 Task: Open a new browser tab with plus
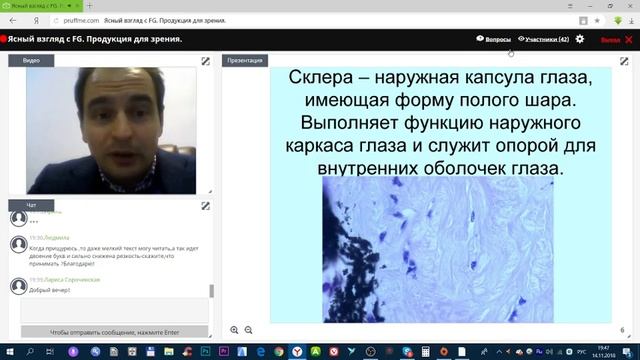(x=89, y=6)
